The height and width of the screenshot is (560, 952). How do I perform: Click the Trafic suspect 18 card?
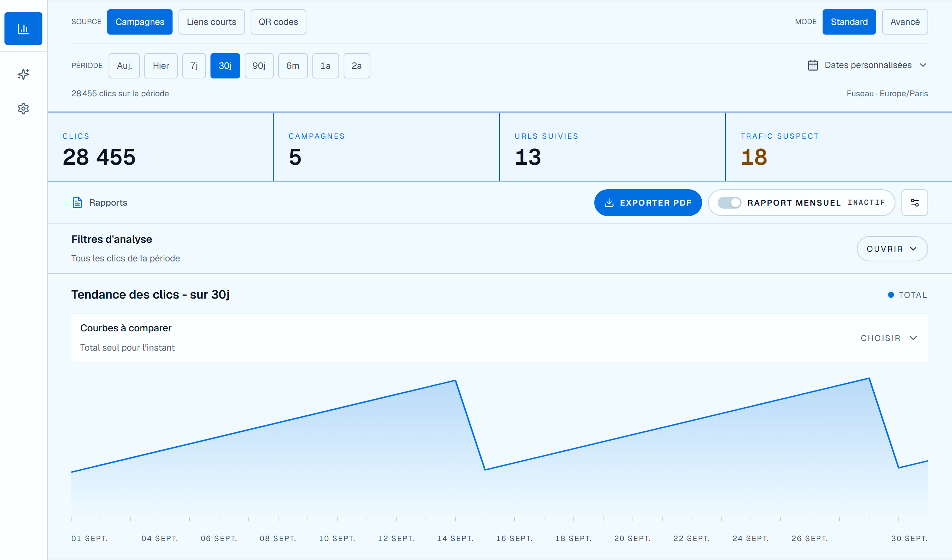click(x=839, y=147)
